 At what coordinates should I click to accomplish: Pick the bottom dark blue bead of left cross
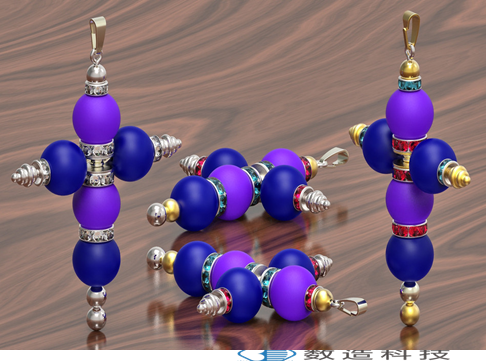click(96, 262)
